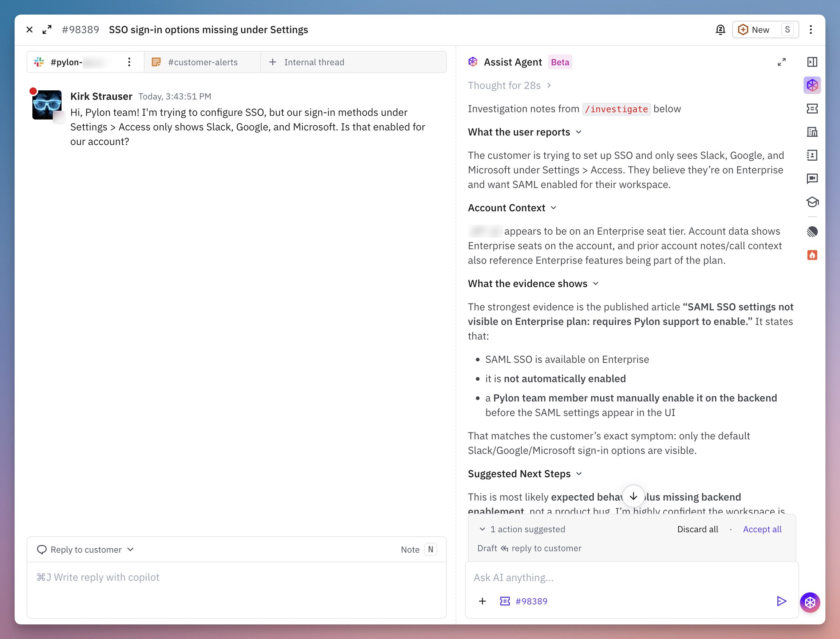Open the 'Draft reply to customer' action
This screenshot has height=639, width=840.
coord(529,548)
